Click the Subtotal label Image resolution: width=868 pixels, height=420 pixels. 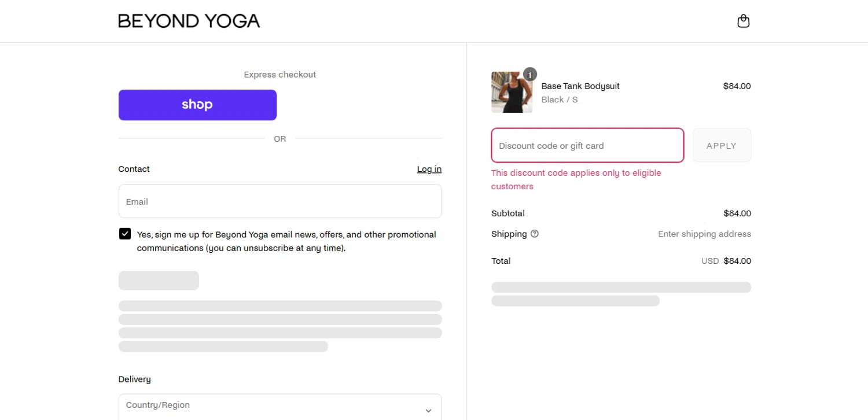click(508, 213)
